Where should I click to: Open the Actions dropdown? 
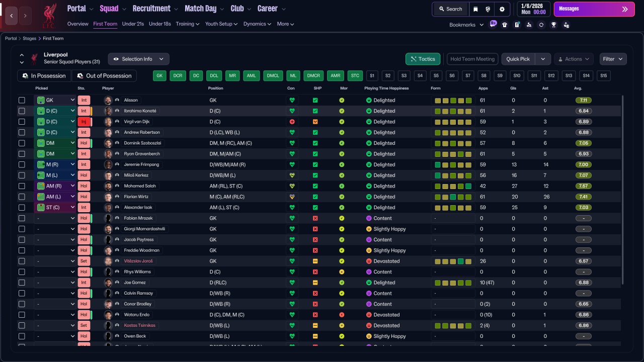[574, 59]
